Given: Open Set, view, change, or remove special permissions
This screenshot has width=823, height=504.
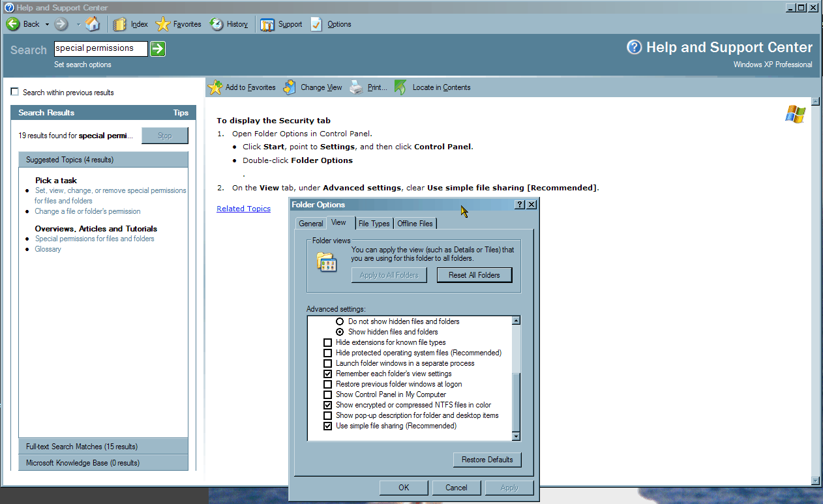Looking at the screenshot, I should (x=110, y=196).
